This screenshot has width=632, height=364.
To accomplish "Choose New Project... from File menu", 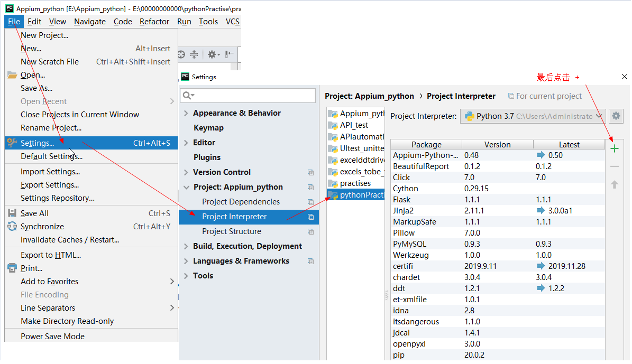I will 91,35.
